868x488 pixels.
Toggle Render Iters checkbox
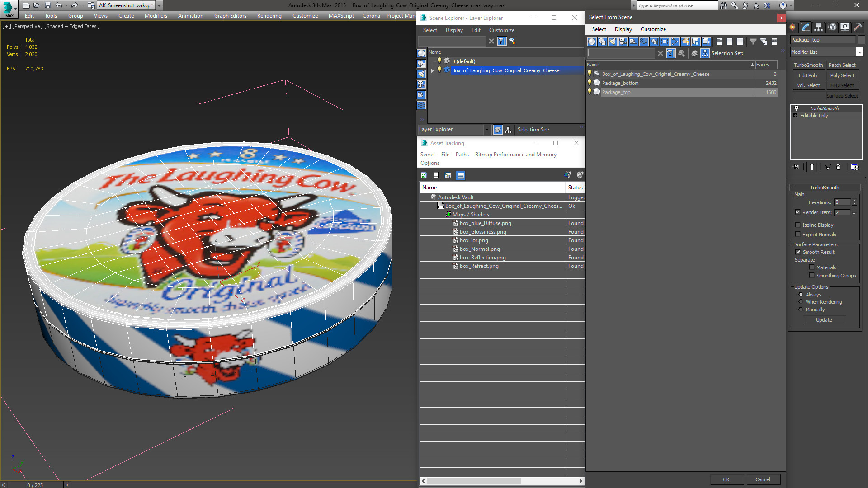click(x=798, y=212)
